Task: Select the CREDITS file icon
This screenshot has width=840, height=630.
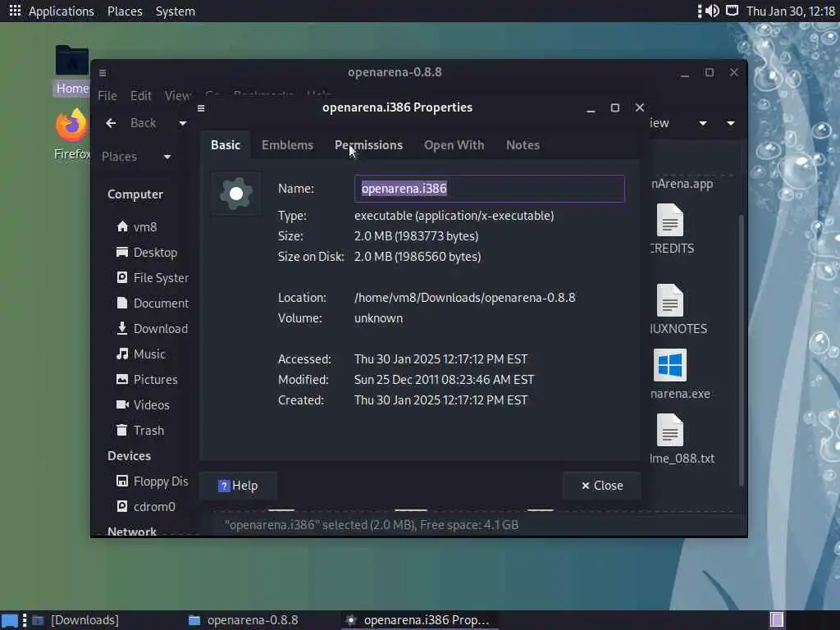Action: pos(669,220)
